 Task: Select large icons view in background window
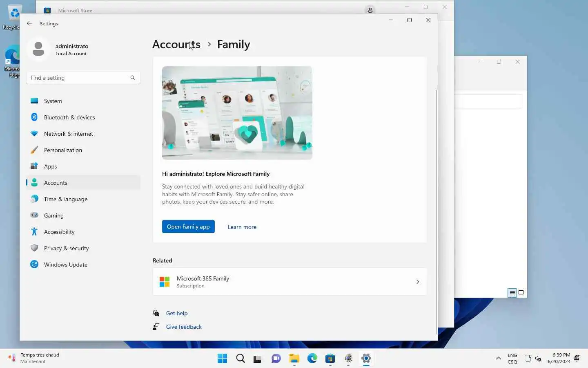pyautogui.click(x=521, y=293)
